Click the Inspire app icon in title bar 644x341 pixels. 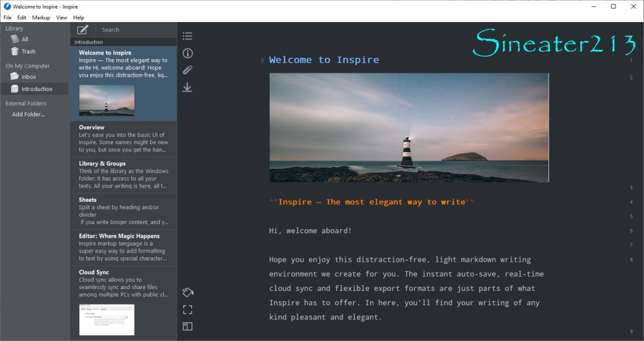[x=7, y=6]
